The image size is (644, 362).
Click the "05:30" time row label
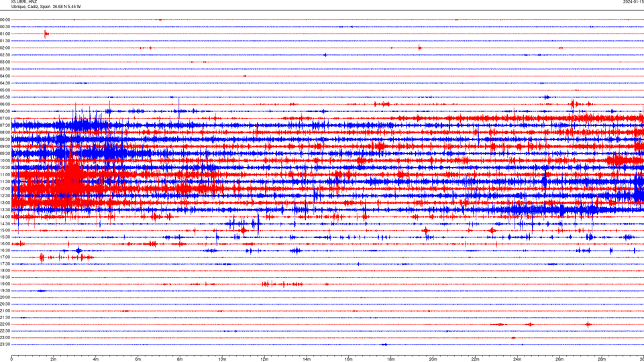5,97
